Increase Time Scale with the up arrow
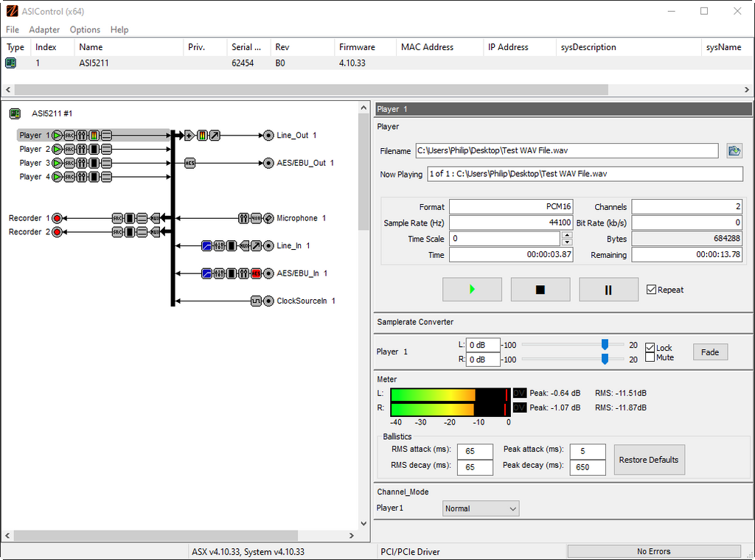755x560 pixels. [567, 236]
